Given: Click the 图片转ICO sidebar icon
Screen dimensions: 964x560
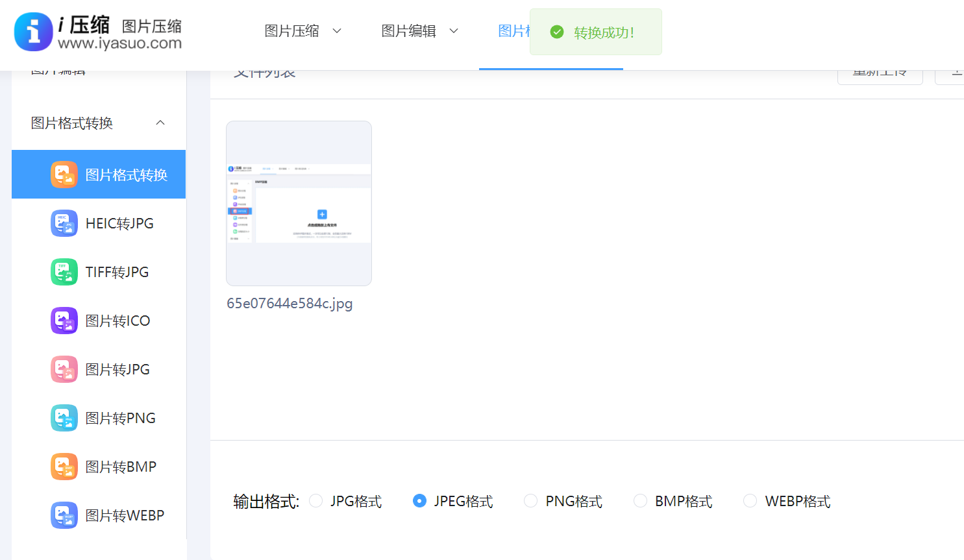Looking at the screenshot, I should [x=64, y=320].
